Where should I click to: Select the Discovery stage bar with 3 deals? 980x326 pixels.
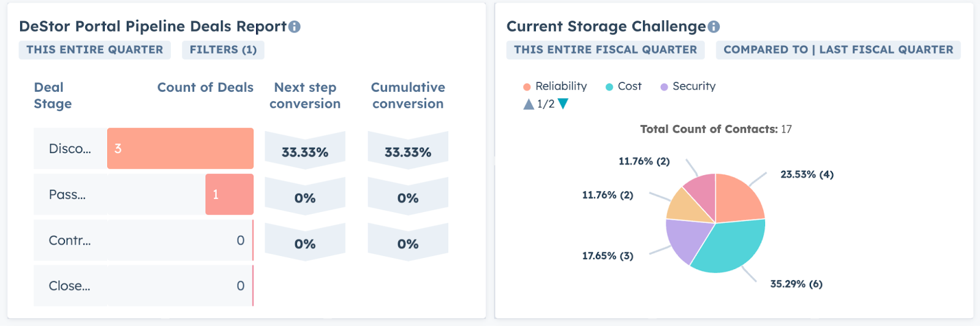(x=180, y=148)
